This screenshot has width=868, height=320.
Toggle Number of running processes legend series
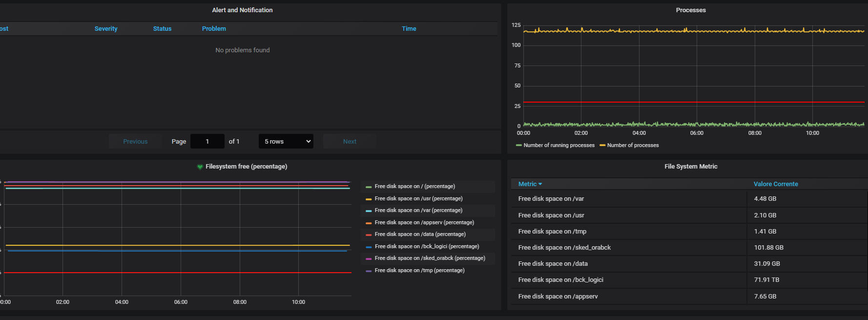[x=559, y=145]
